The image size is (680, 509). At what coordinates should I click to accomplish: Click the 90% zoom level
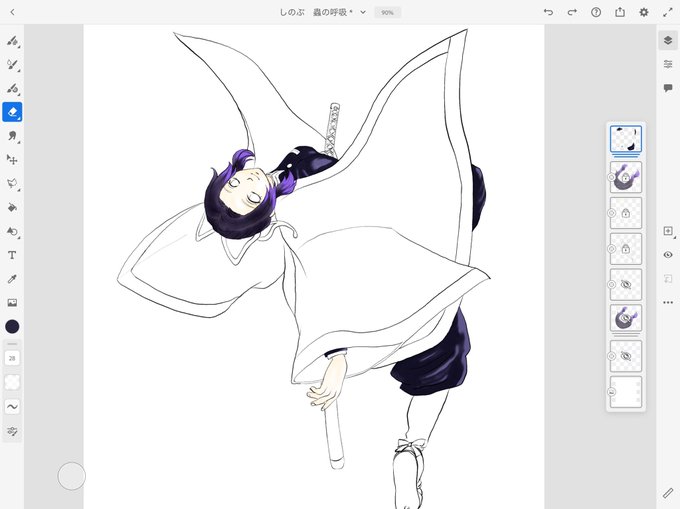387,13
